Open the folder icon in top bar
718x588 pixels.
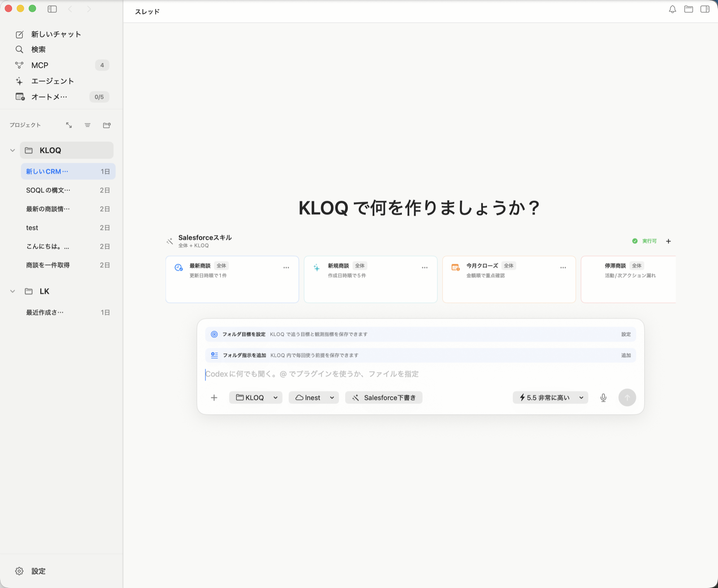pyautogui.click(x=688, y=9)
